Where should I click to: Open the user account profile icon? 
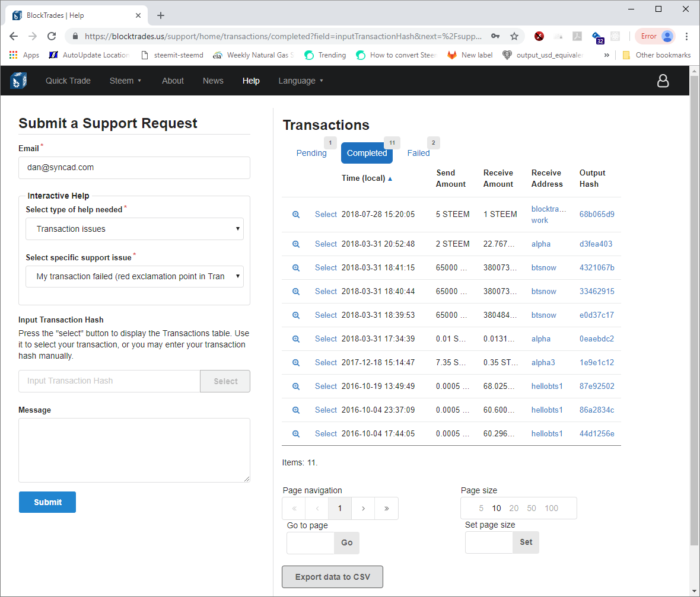point(663,81)
